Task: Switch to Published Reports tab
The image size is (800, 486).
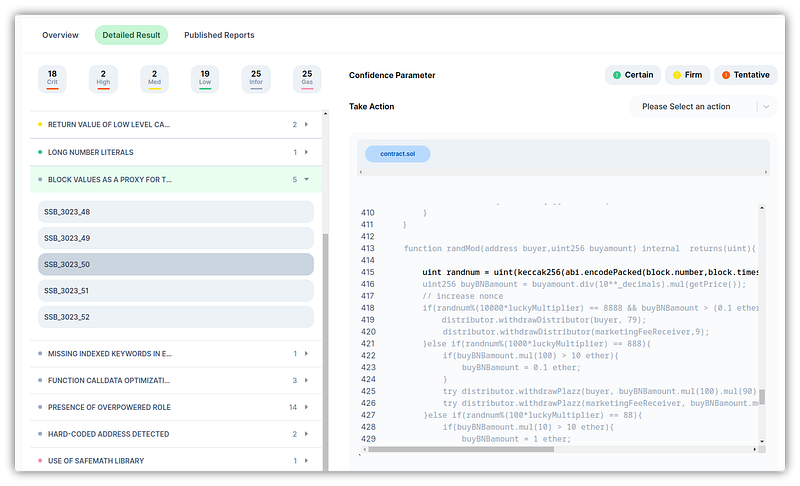Action: (x=219, y=35)
